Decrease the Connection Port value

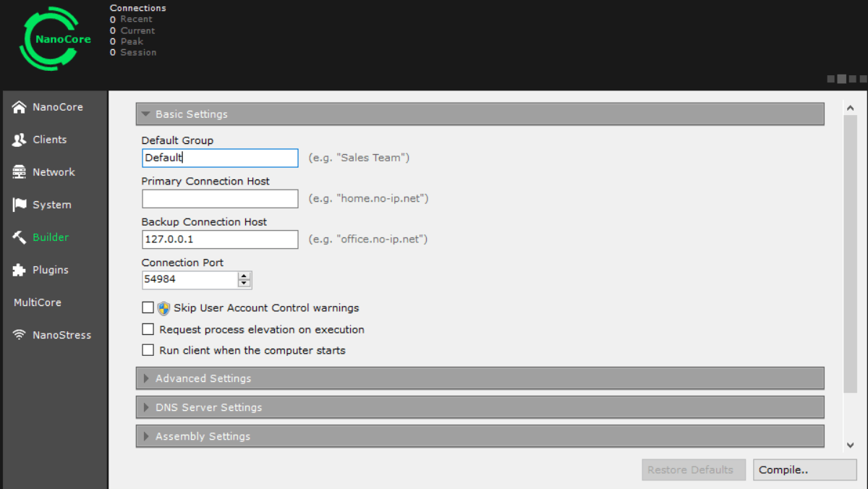tap(244, 284)
